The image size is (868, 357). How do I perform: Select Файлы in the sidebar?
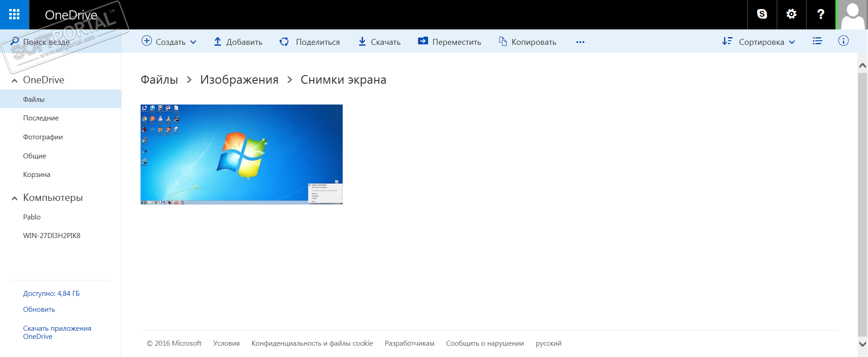(61, 99)
